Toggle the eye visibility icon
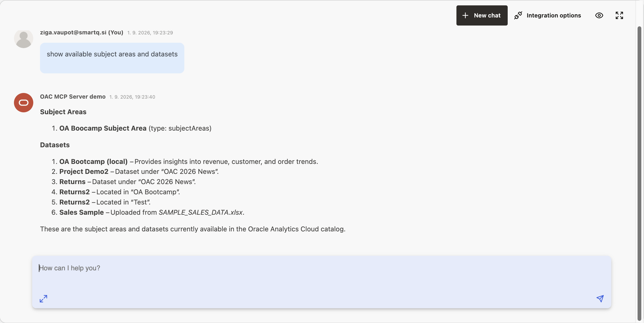644x323 pixels. [x=599, y=15]
